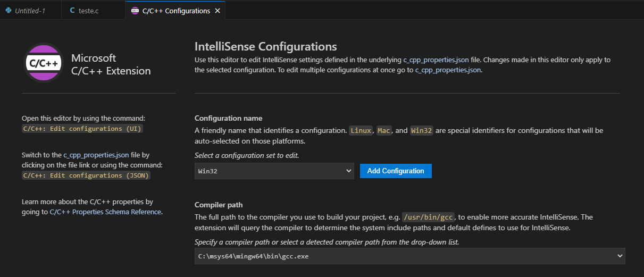Click the 'Edit configurations (JSON)' command text
The width and height of the screenshot is (644, 277).
tap(86, 175)
